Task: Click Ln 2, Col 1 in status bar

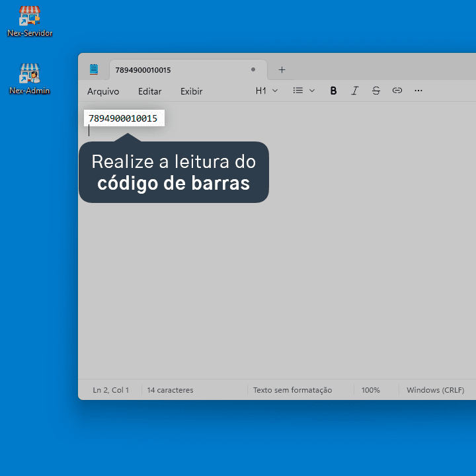Action: pos(111,390)
